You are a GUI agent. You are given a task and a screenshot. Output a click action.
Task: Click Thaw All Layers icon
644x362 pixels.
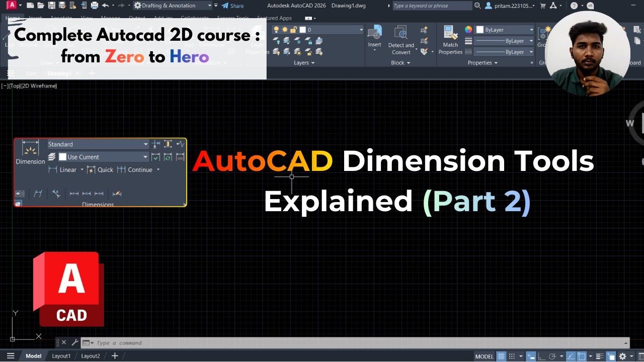298,52
